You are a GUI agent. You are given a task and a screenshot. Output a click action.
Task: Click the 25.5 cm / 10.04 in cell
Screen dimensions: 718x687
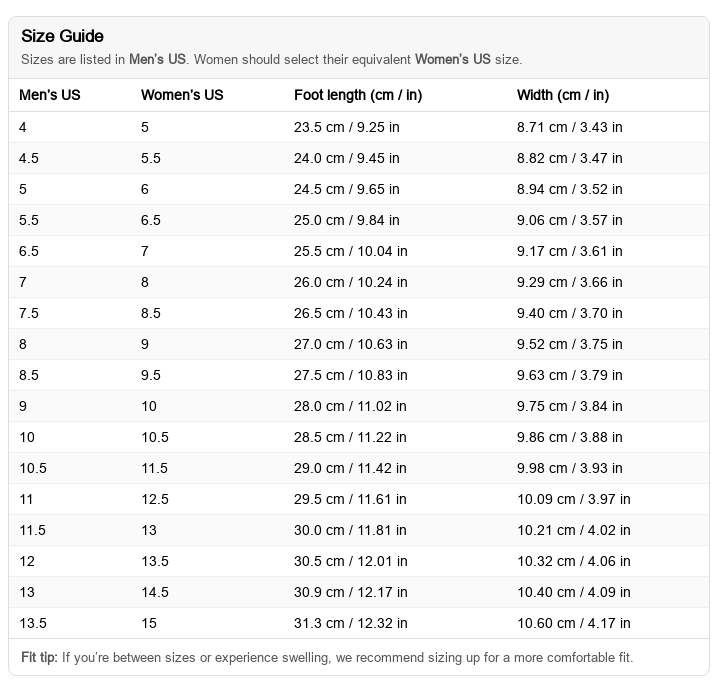tap(350, 251)
